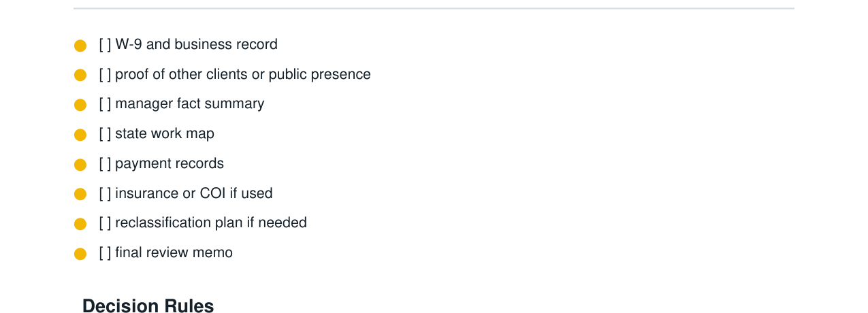
Task: Click the yellow bullet before reclassification plan
Action: (x=80, y=224)
